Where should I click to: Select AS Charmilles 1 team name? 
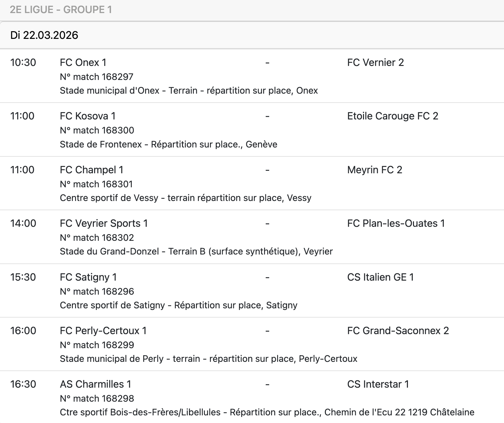95,384
